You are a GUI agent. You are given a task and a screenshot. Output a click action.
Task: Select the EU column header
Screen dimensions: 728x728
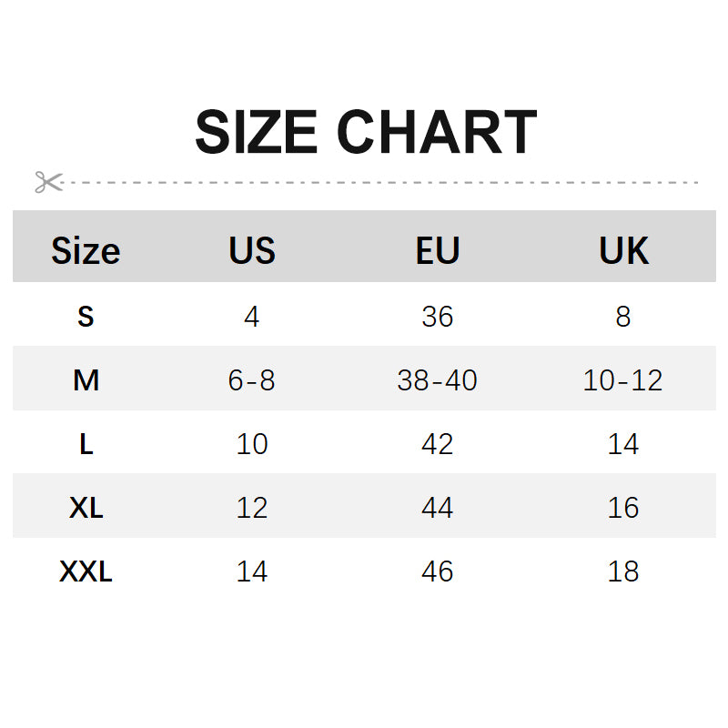point(438,250)
